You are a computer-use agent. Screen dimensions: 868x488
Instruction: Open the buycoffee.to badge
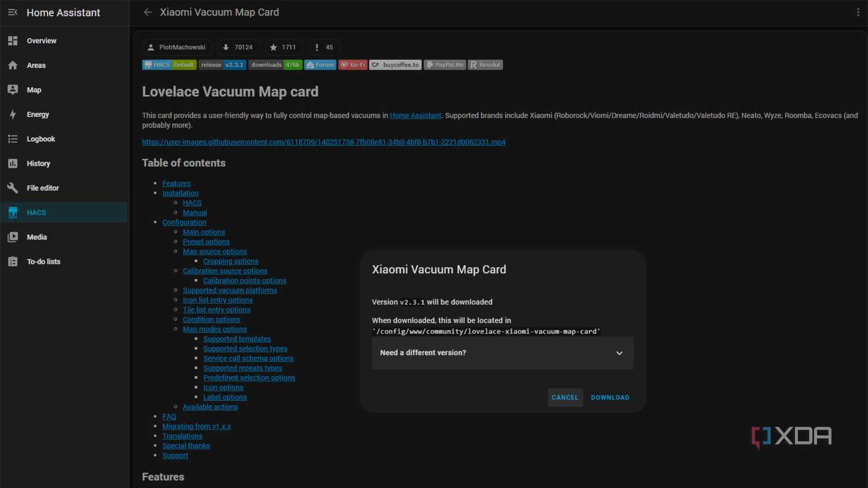(396, 65)
